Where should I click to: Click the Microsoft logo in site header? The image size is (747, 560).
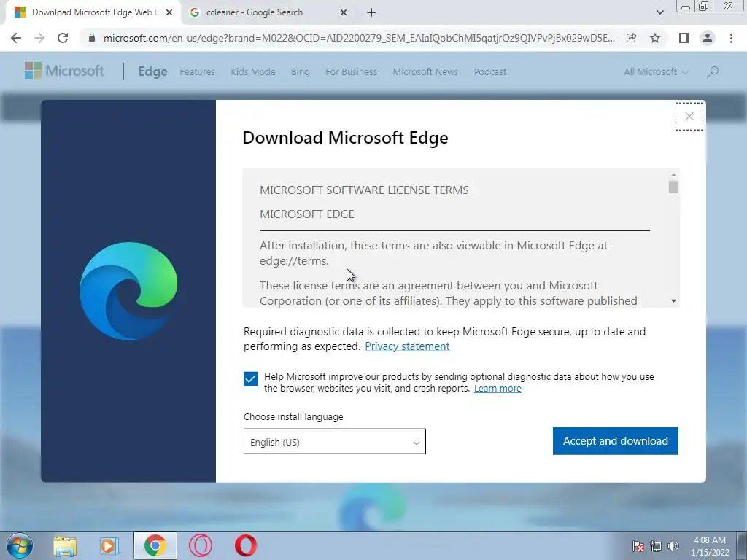64,71
